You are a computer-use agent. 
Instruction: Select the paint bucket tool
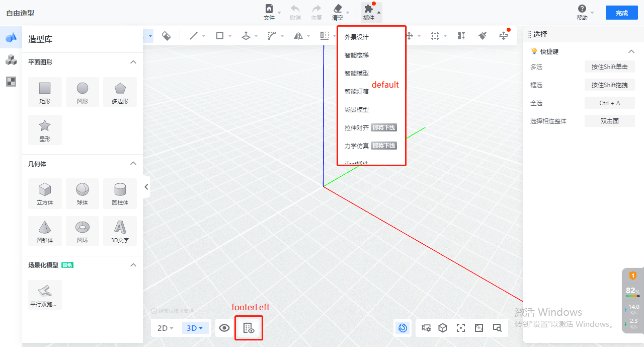click(x=166, y=36)
